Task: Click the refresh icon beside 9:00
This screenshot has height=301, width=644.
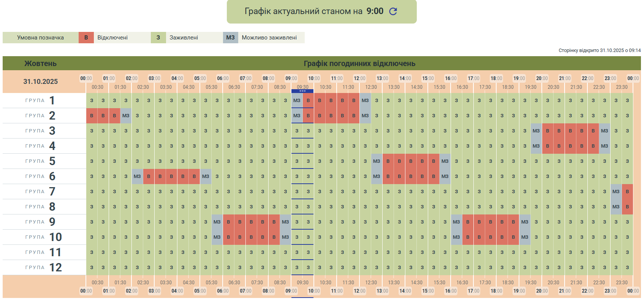Action: (393, 11)
